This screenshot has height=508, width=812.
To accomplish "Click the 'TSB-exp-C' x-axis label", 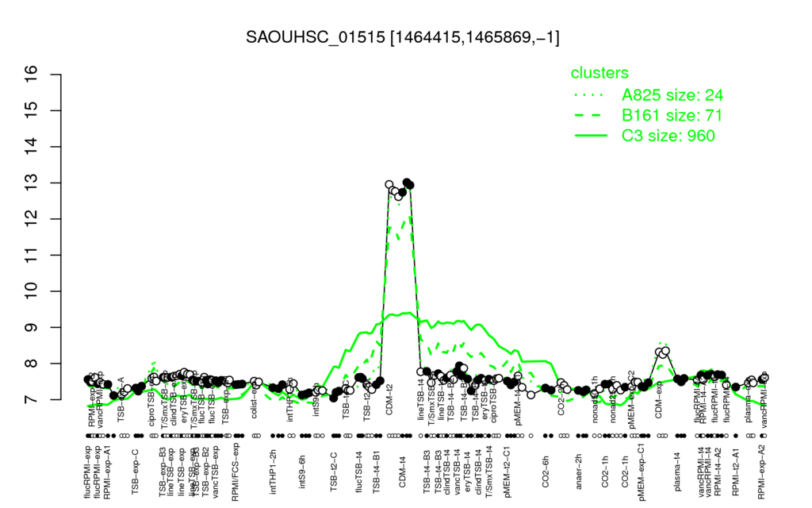I will coord(136,471).
